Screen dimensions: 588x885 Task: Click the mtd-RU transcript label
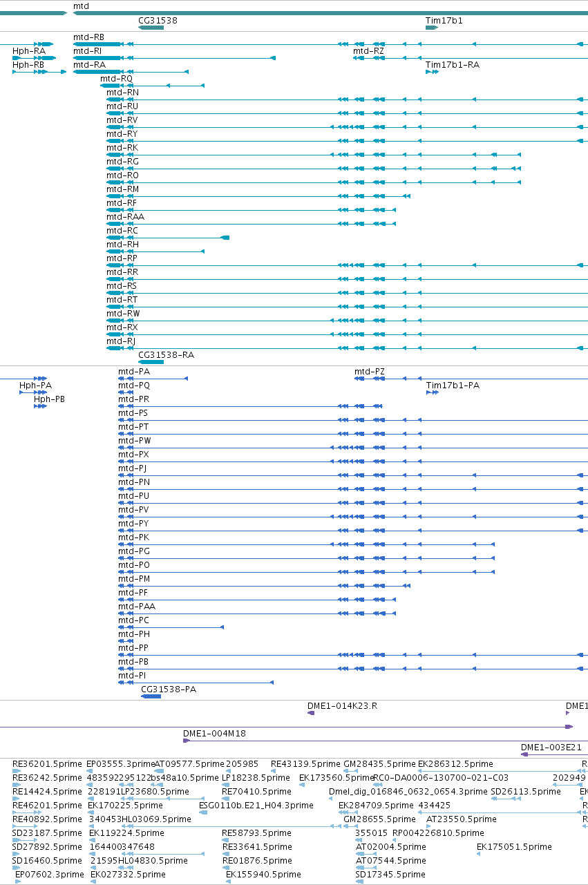[122, 106]
